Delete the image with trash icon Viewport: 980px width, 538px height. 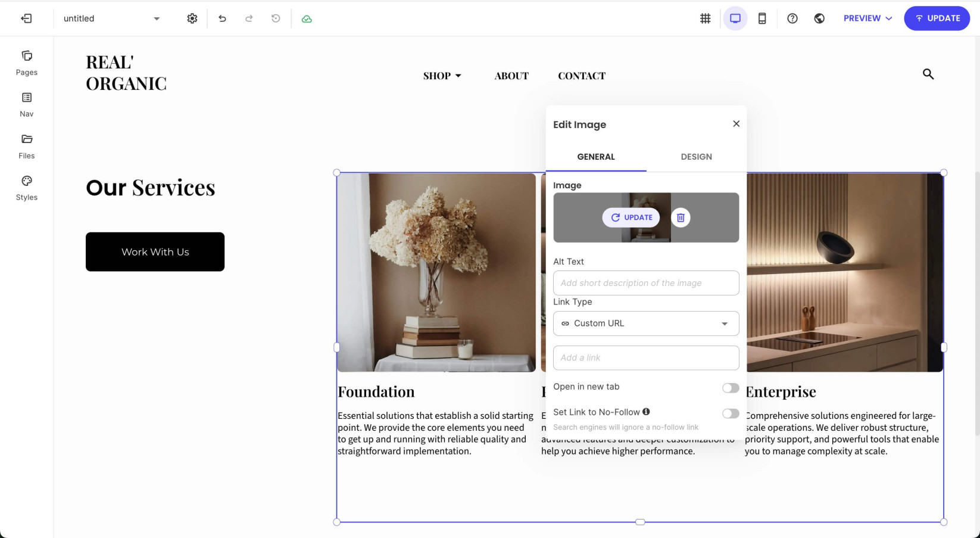click(x=681, y=217)
